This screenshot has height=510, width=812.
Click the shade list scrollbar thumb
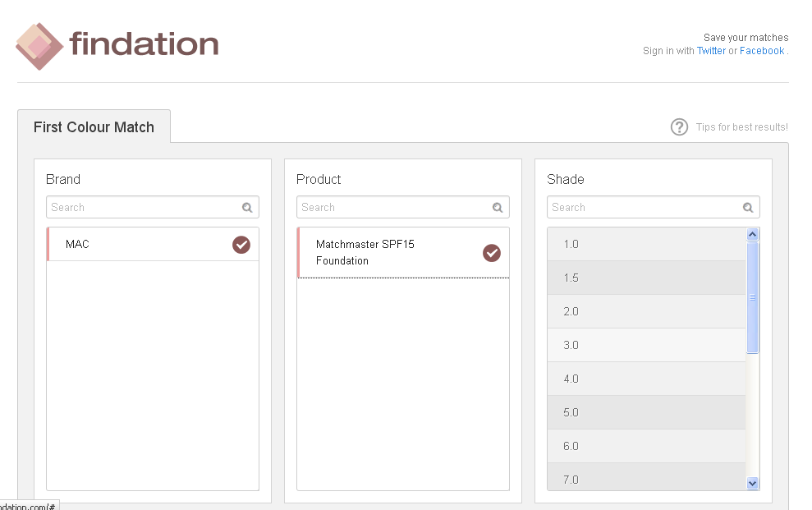[752, 298]
